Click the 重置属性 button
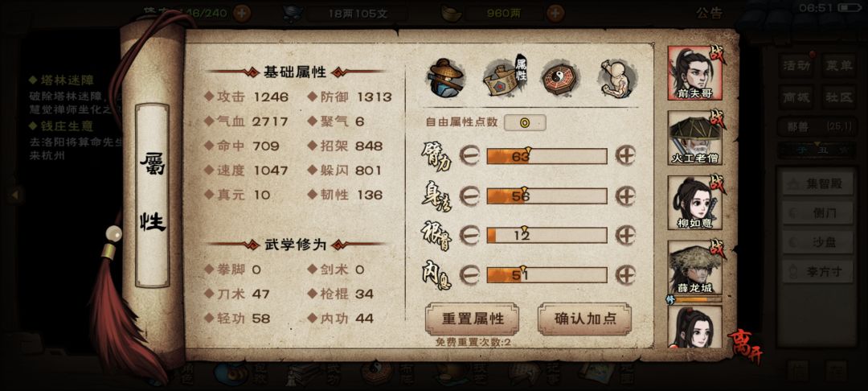The height and width of the screenshot is (391, 868). (473, 319)
